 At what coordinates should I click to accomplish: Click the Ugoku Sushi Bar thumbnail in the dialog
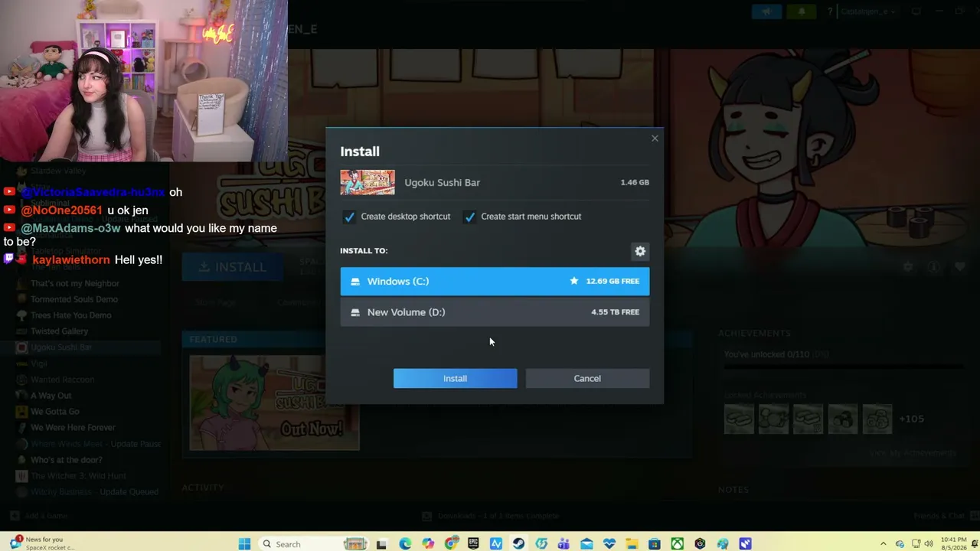click(x=367, y=183)
